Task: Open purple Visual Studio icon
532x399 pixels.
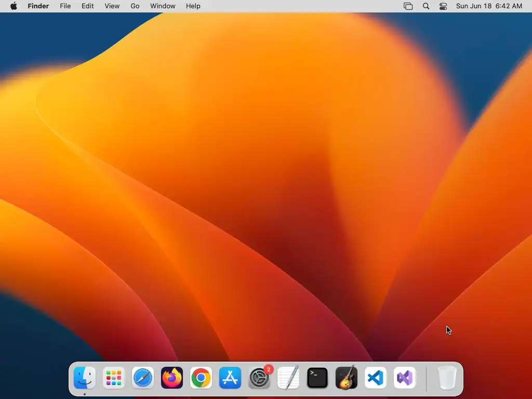Action: [405, 378]
